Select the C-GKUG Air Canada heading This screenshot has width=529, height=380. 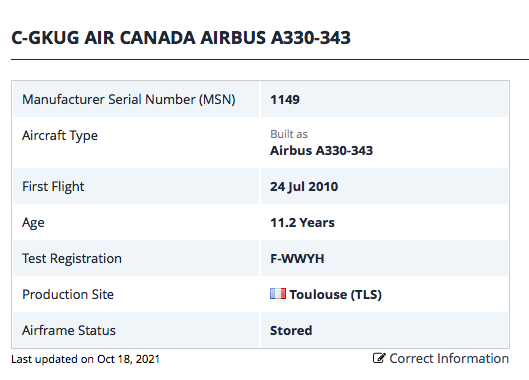[181, 37]
